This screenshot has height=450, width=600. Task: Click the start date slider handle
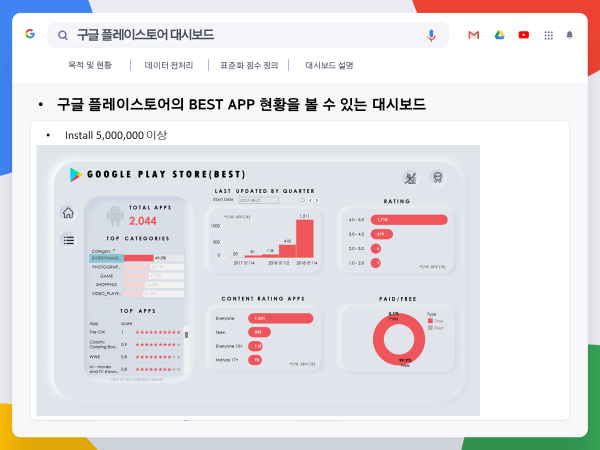tap(303, 200)
